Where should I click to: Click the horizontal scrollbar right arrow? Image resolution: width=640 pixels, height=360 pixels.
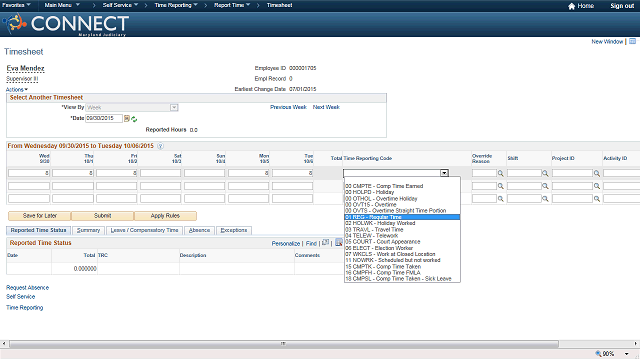[636, 344]
